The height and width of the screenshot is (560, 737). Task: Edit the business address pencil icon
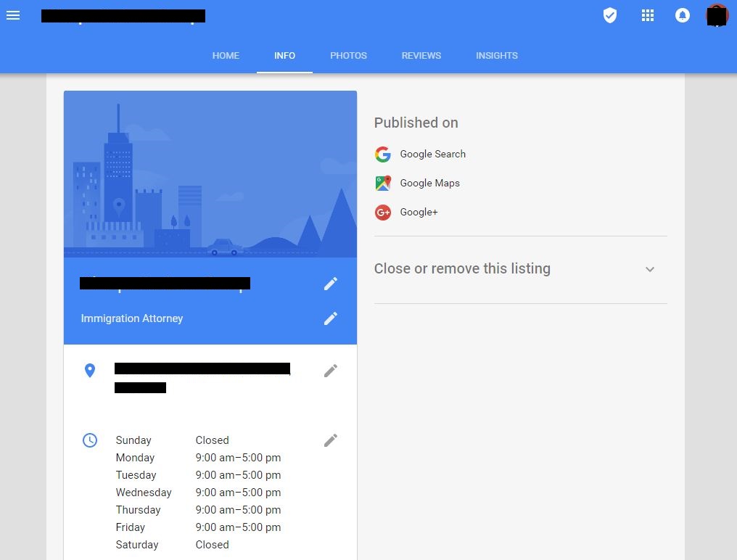[331, 371]
